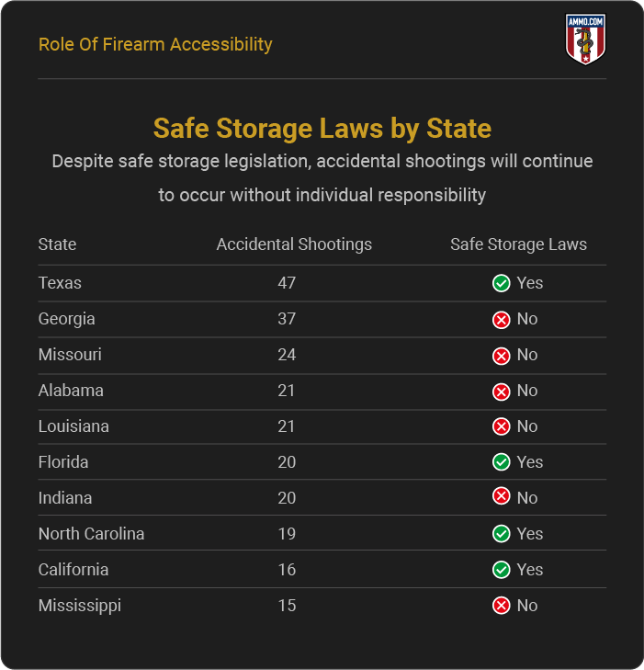Click the red X icon for Louisiana
Screen dimensions: 644x670
(502, 427)
